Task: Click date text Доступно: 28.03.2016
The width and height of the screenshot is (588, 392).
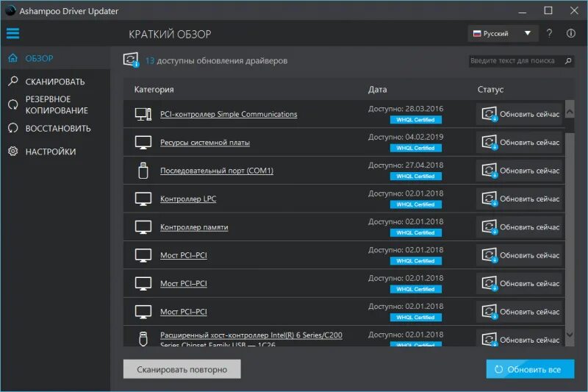Action: [406, 109]
